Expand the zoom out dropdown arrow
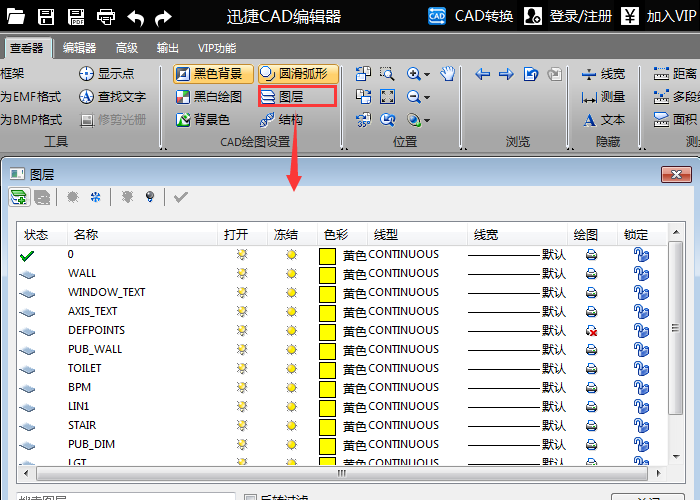Image resolution: width=700 pixels, height=500 pixels. coord(427,98)
